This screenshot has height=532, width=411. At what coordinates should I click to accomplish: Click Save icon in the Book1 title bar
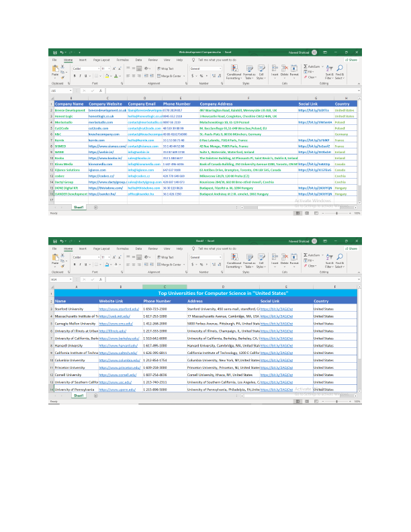[55, 241]
